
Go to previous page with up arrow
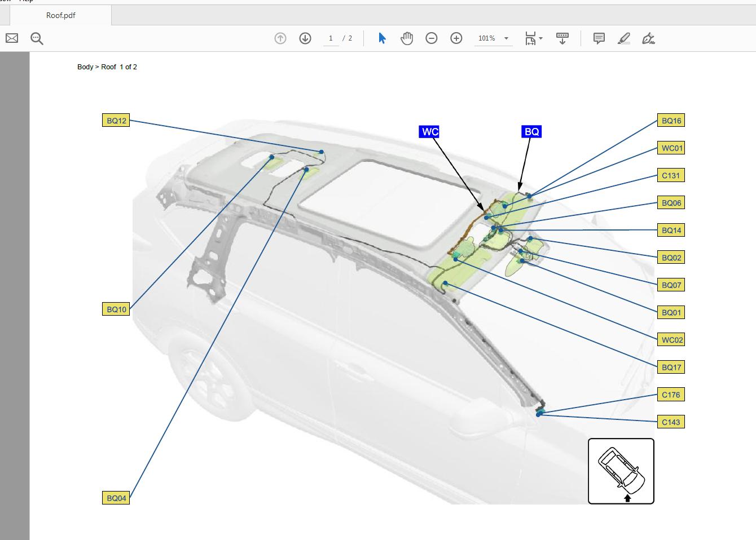(280, 38)
